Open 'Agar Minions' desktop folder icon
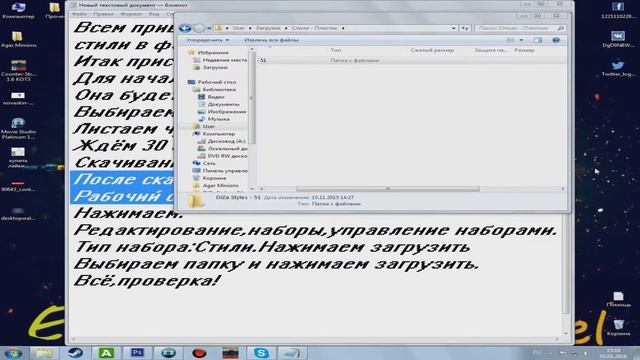The image size is (640, 360). point(18,39)
